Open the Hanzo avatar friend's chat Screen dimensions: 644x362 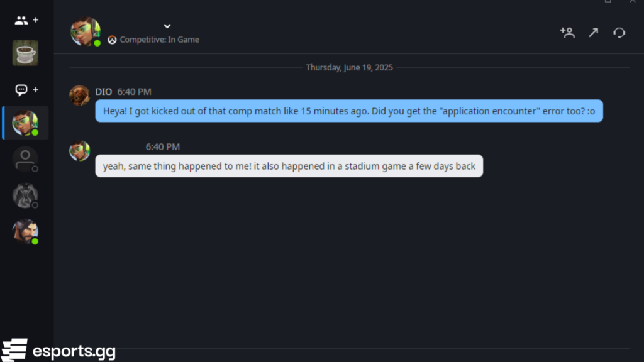25,232
